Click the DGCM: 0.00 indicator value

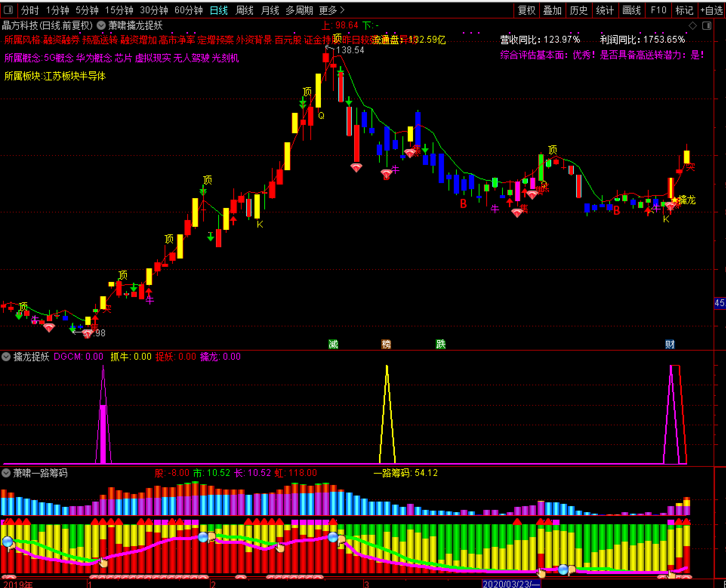tap(79, 357)
